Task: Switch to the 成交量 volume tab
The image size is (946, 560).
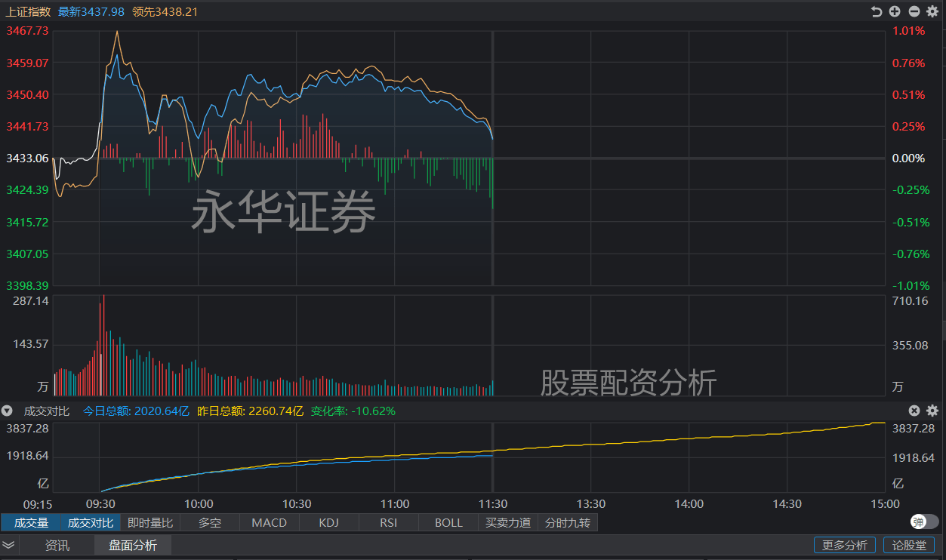Action: [32, 522]
